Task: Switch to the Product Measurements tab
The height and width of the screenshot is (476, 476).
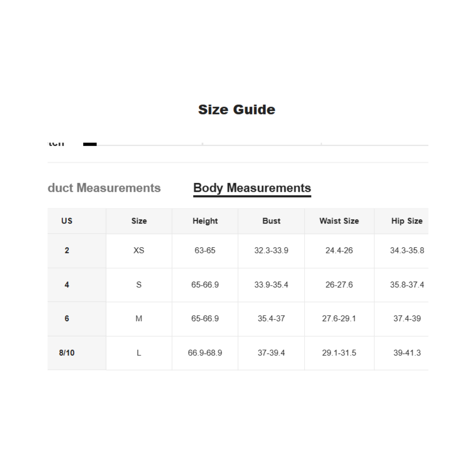Action: click(x=104, y=188)
